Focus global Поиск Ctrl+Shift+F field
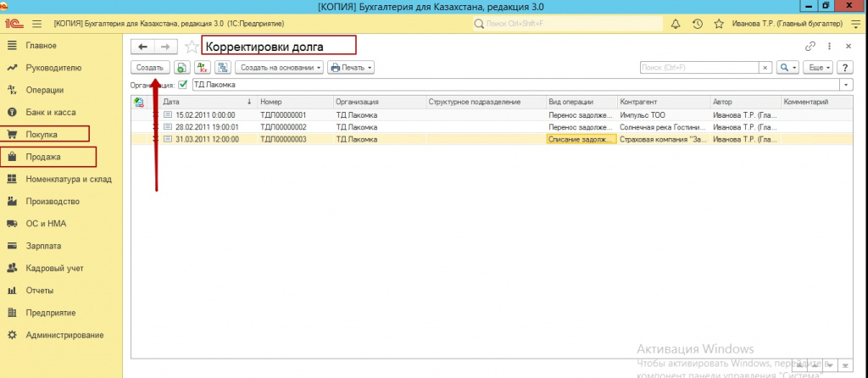This screenshot has width=868, height=378. point(568,24)
